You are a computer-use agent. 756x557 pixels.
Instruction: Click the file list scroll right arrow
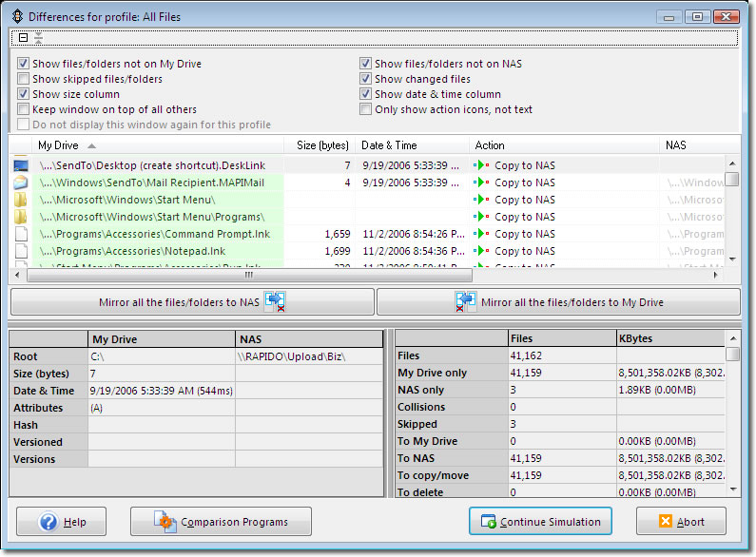tap(716, 275)
